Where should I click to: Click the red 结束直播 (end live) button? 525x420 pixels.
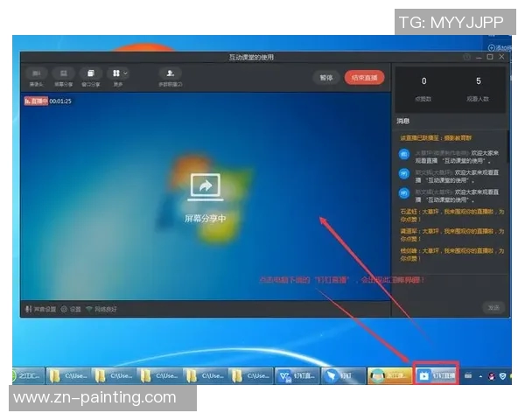tap(364, 78)
